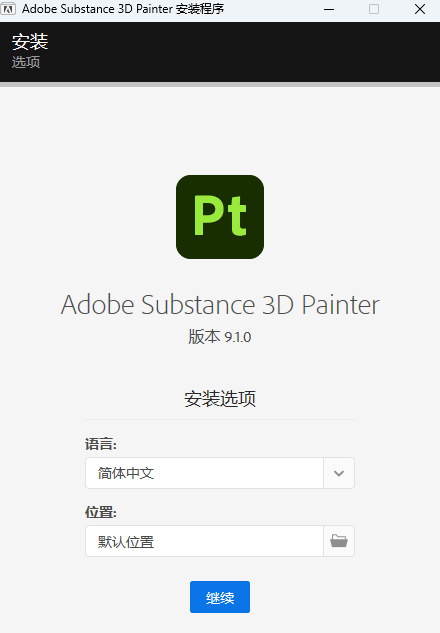Click the 继续 button
The width and height of the screenshot is (440, 633).
(220, 597)
